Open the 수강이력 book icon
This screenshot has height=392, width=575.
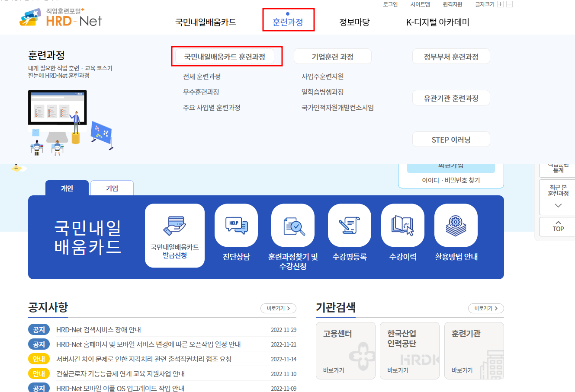pyautogui.click(x=403, y=225)
